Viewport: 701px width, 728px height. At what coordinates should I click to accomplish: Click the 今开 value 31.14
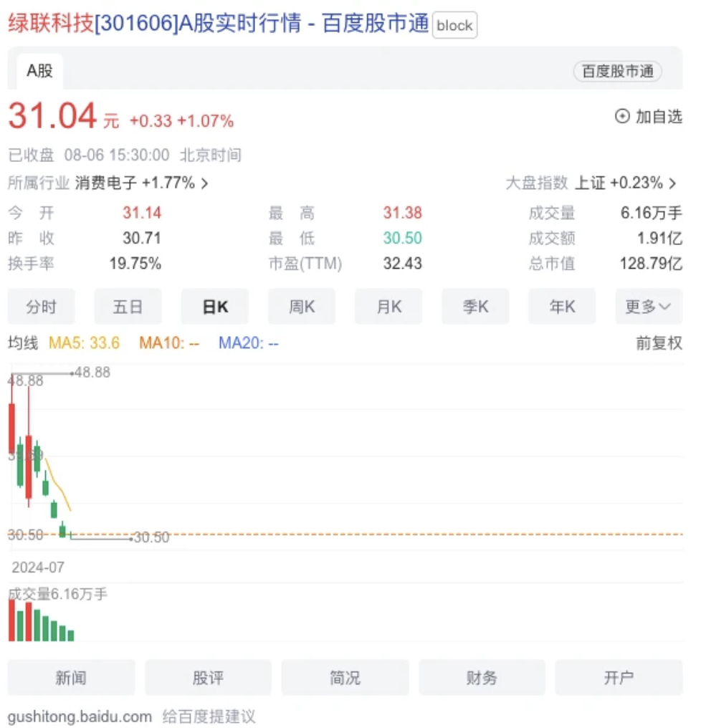142,213
